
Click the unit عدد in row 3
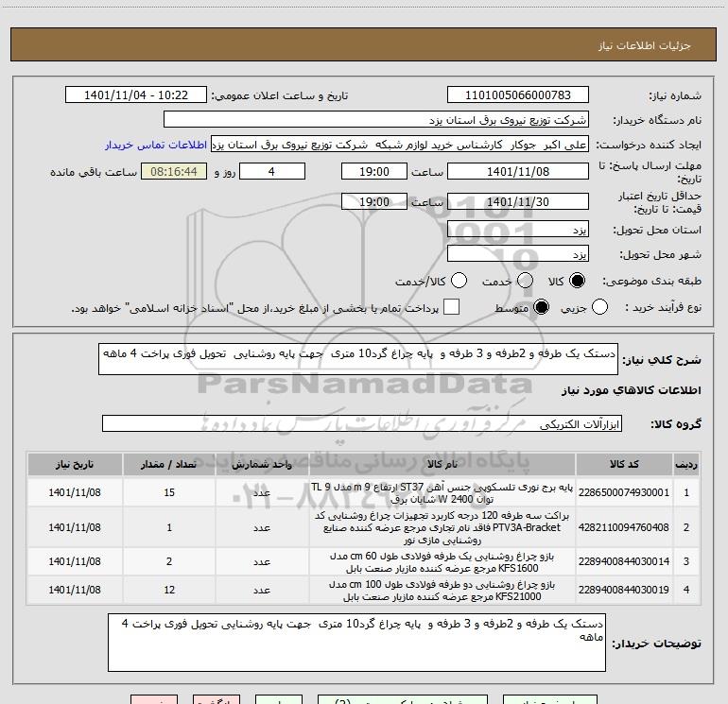(262, 562)
